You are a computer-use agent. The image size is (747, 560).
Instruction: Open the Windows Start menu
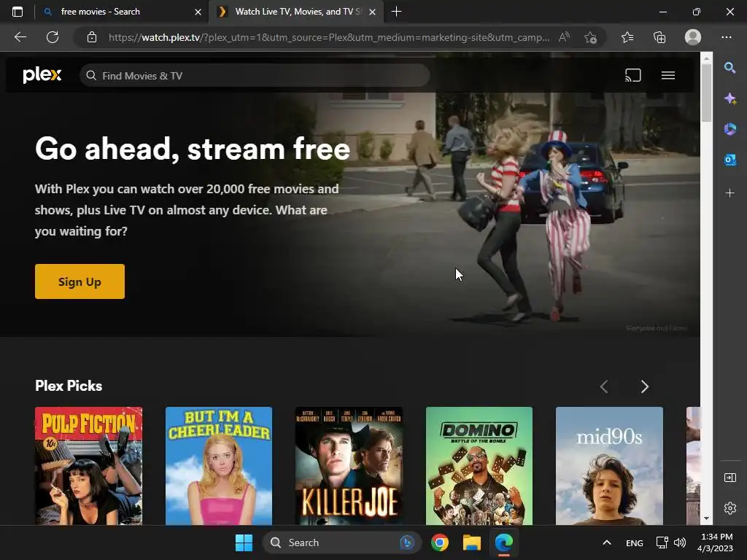click(x=244, y=542)
